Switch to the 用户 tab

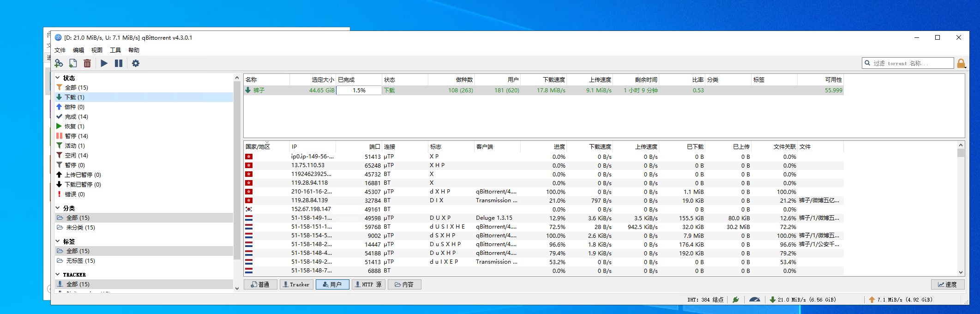pyautogui.click(x=332, y=284)
